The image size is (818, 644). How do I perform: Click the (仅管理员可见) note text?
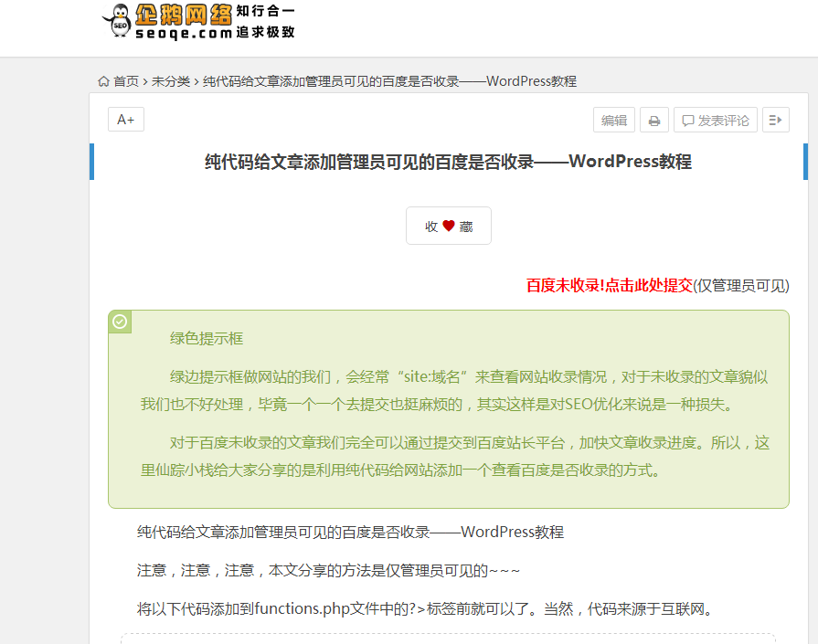tap(741, 286)
